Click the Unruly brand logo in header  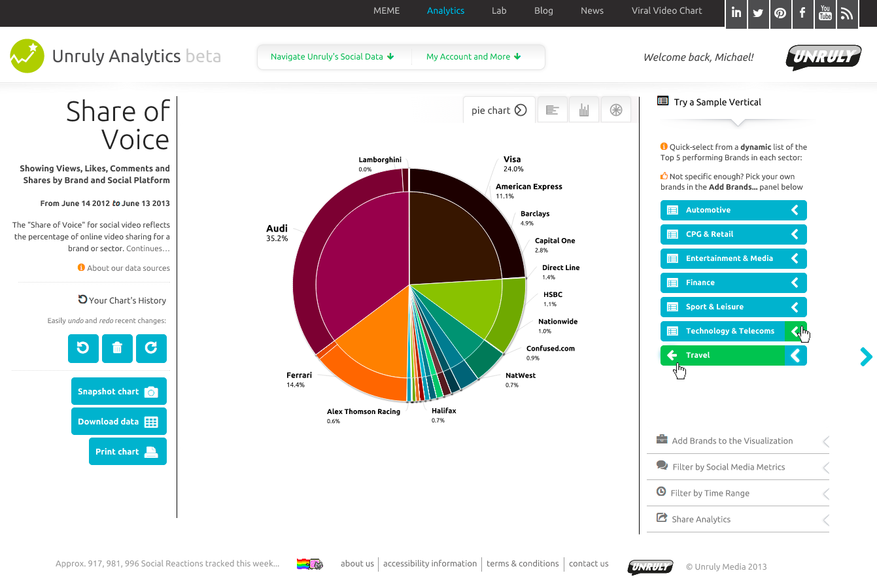tap(824, 57)
